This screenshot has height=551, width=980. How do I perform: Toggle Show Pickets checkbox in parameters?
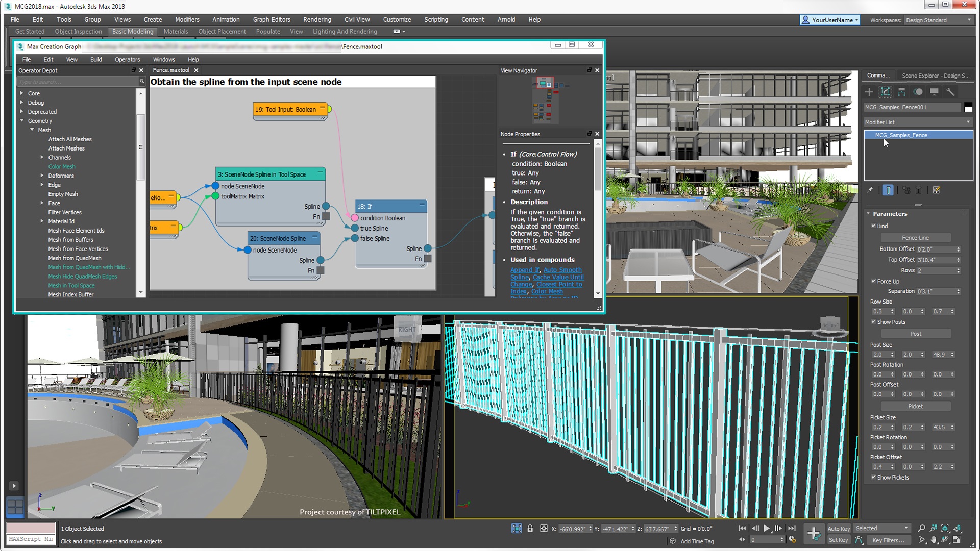[873, 477]
